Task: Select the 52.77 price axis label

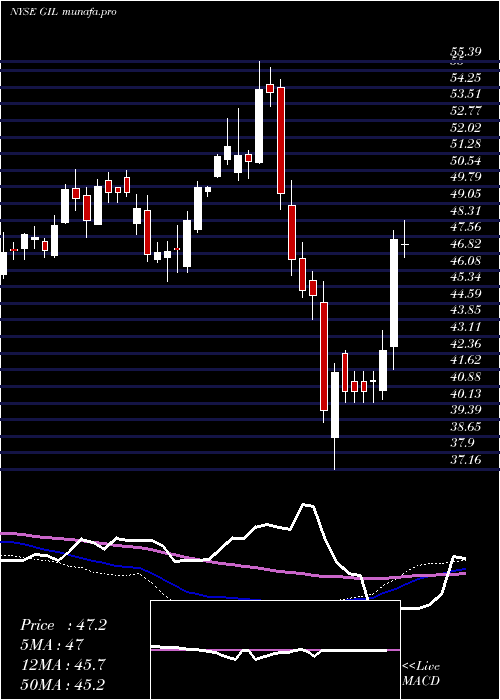Action: click(x=466, y=111)
